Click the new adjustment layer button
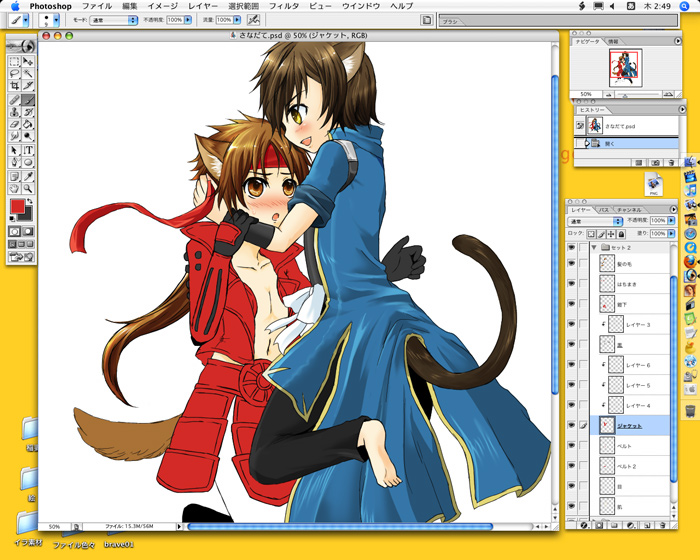700x560 pixels. tap(630, 526)
